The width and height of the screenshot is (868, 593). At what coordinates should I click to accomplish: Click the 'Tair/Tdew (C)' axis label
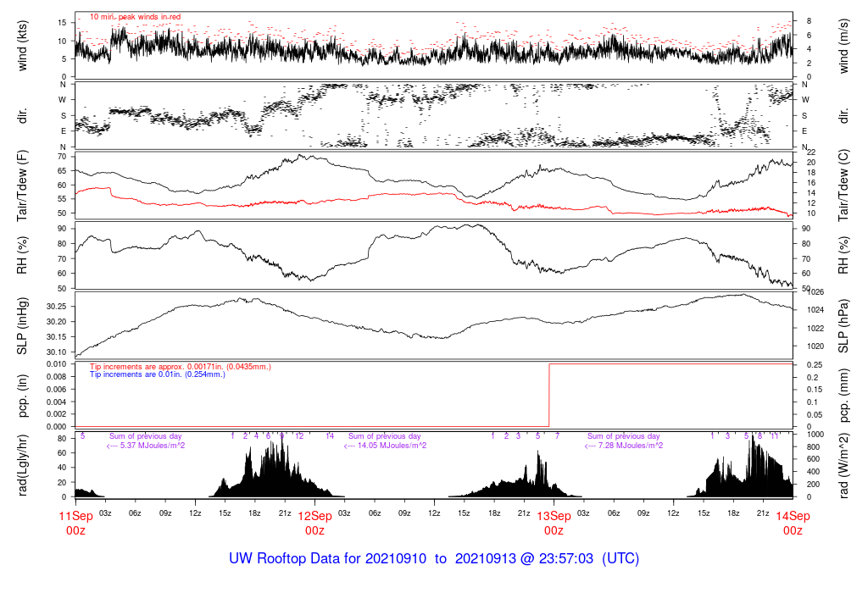[843, 186]
